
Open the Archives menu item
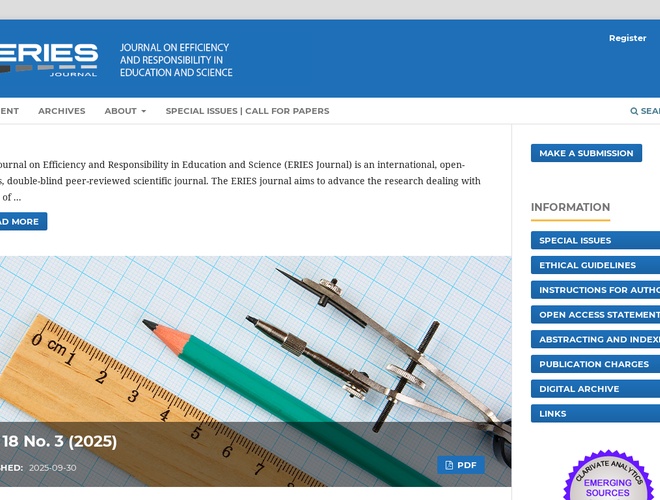(x=62, y=111)
